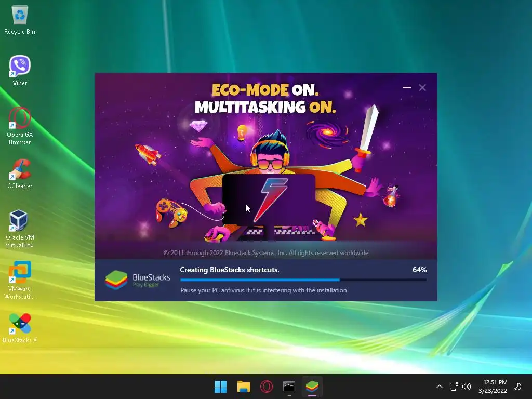Open the Windows Start menu
532x399 pixels.
pyautogui.click(x=220, y=387)
